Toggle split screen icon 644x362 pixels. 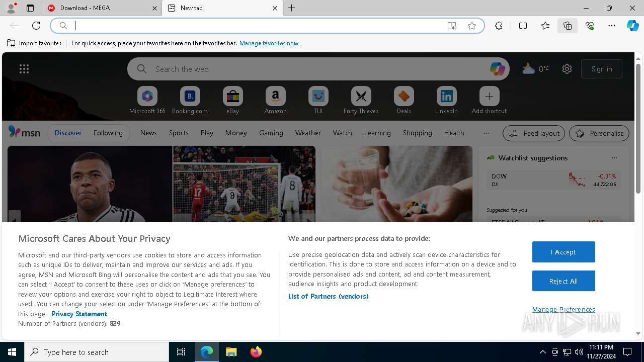point(523,26)
